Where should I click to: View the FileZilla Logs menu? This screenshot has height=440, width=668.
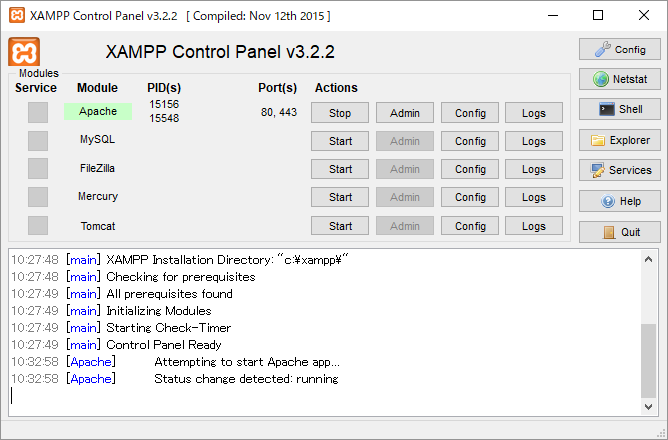pos(534,169)
